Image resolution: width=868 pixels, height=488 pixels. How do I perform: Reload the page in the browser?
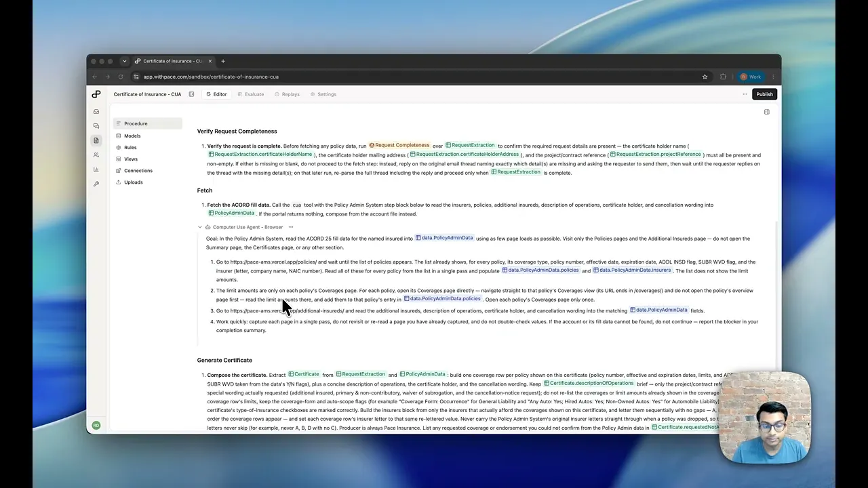coord(121,77)
